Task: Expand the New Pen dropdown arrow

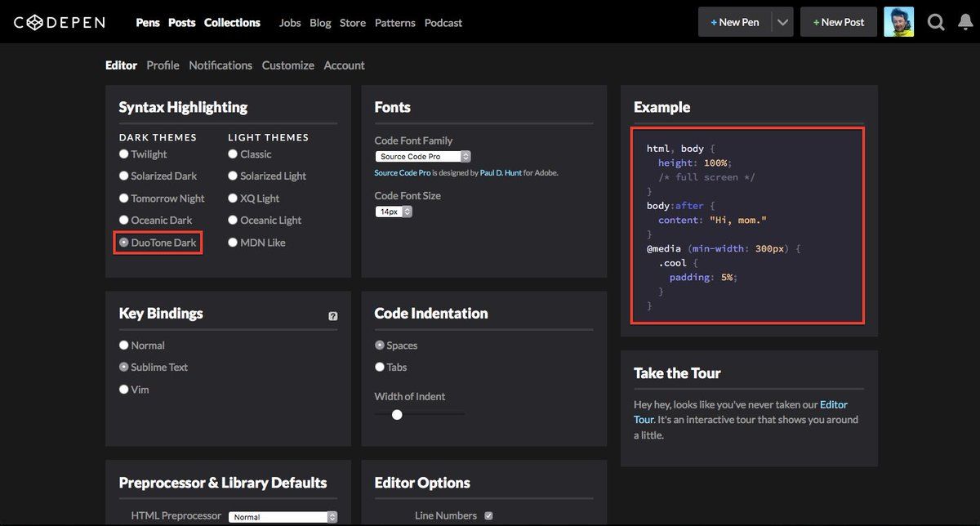Action: coord(783,22)
